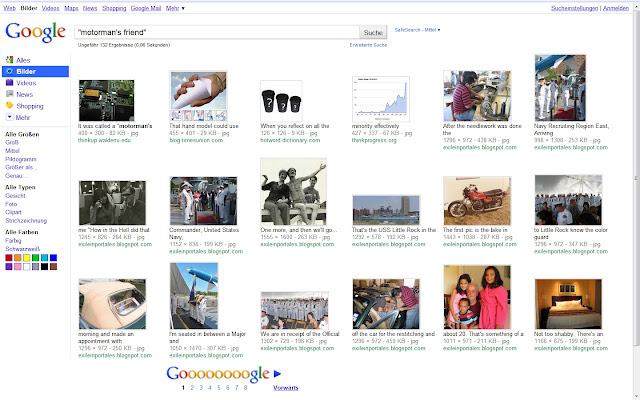Filter image type by Clipart
Screen dimensions: 640x400
point(13,212)
